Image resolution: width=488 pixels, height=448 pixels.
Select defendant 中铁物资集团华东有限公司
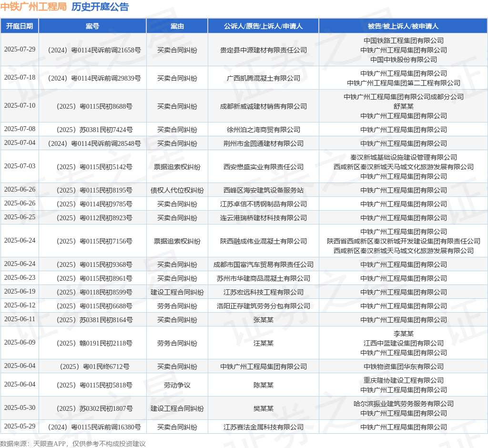(404, 367)
